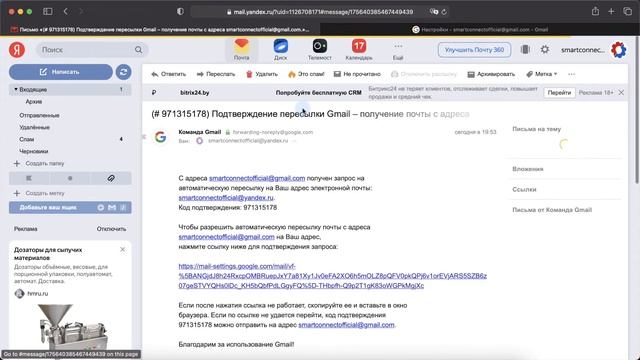The image size is (640, 360).
Task: Open the Метка dropdown
Action: tap(542, 74)
